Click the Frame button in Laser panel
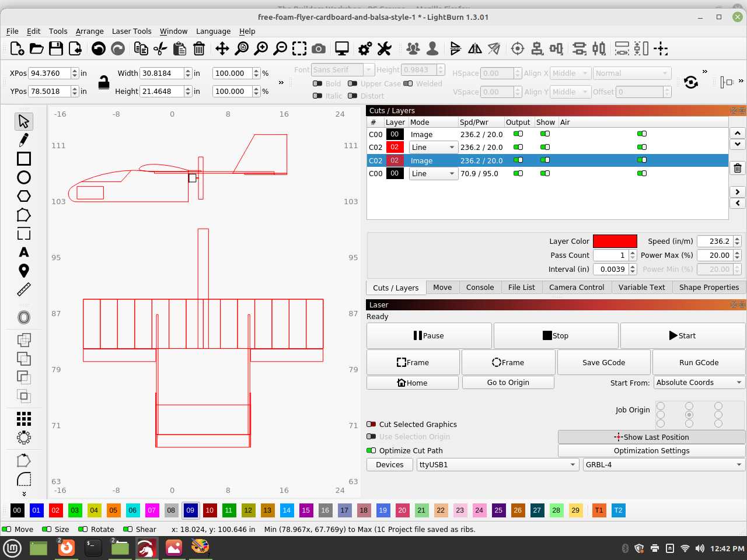747x560 pixels. pos(413,362)
